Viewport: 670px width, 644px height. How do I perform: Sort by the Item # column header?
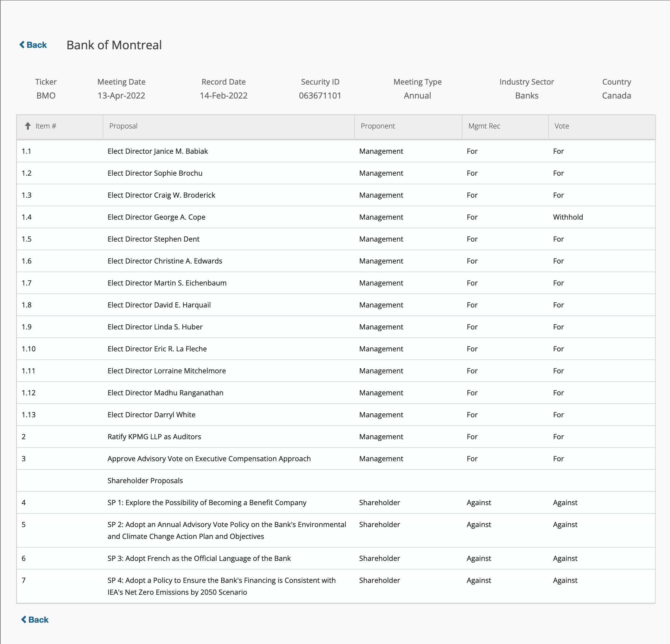(46, 126)
